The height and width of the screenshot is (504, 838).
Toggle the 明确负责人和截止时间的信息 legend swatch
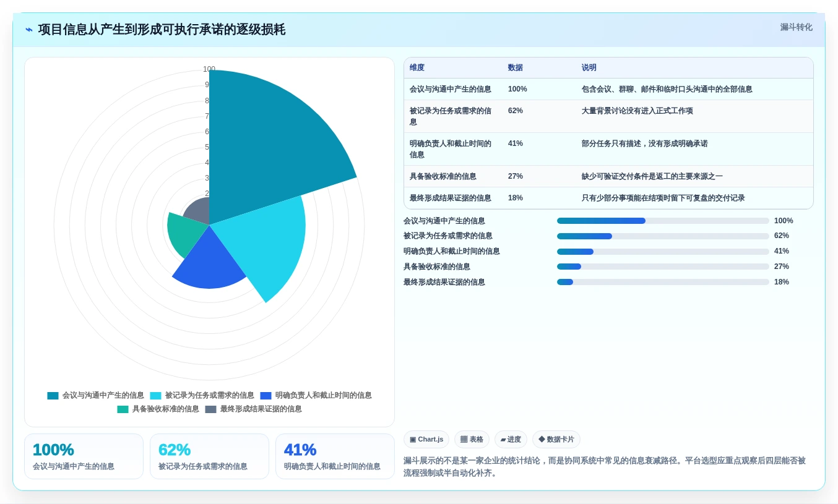tap(266, 396)
